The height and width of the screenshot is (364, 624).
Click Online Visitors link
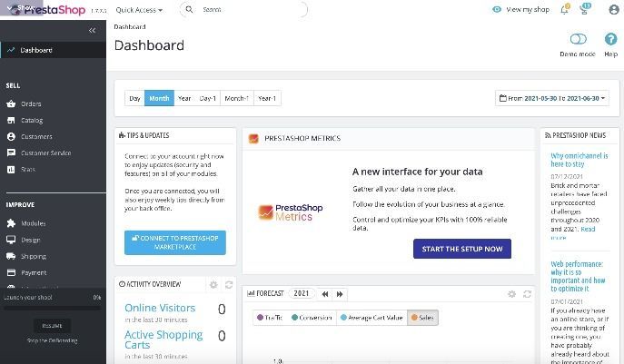(x=160, y=308)
